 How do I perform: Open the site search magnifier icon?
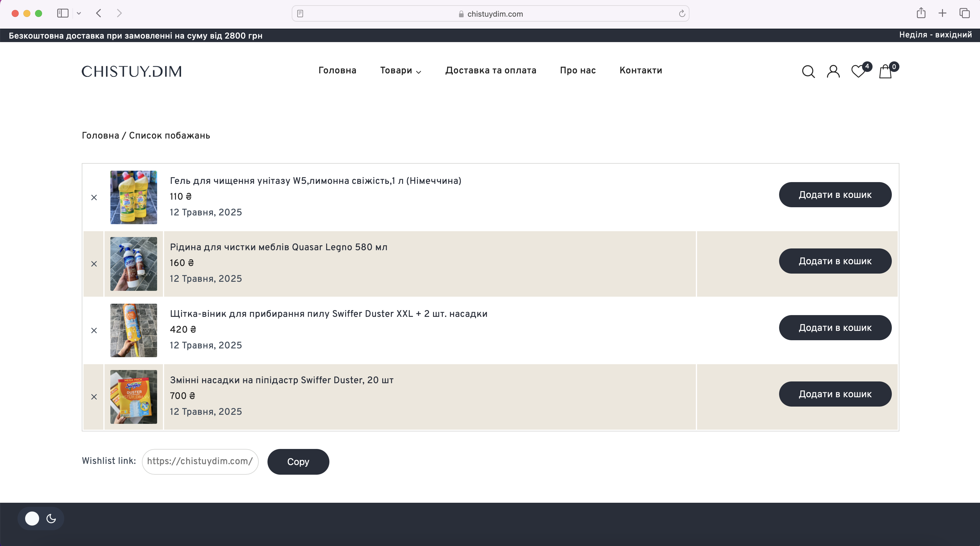coord(808,71)
